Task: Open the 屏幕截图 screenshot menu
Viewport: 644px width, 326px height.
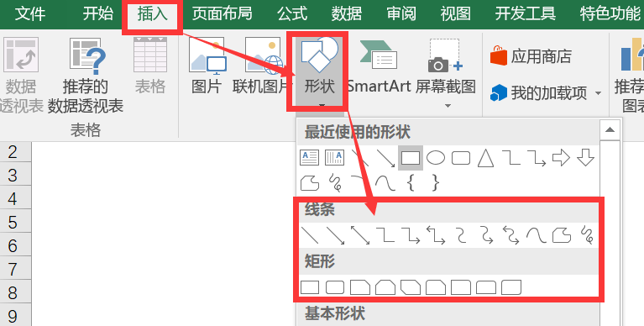Action: [x=446, y=73]
